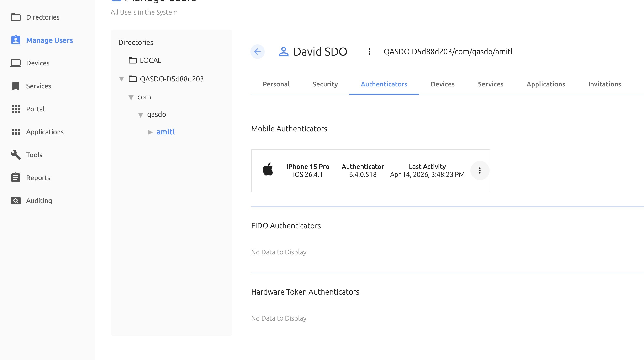Switch to the Security tab
The width and height of the screenshot is (644, 360).
325,84
